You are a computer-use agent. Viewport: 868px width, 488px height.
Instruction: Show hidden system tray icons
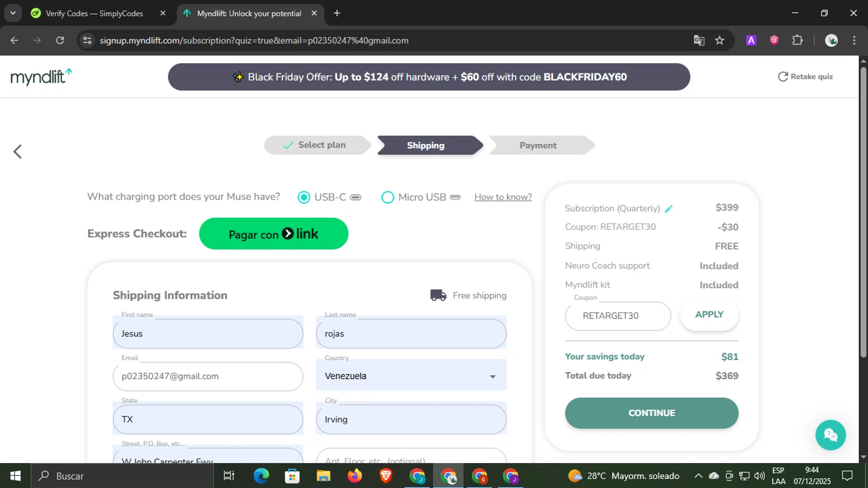tap(698, 476)
